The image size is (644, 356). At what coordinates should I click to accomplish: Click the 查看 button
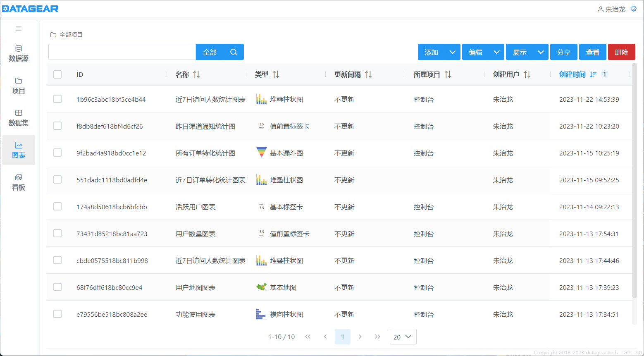(x=593, y=52)
